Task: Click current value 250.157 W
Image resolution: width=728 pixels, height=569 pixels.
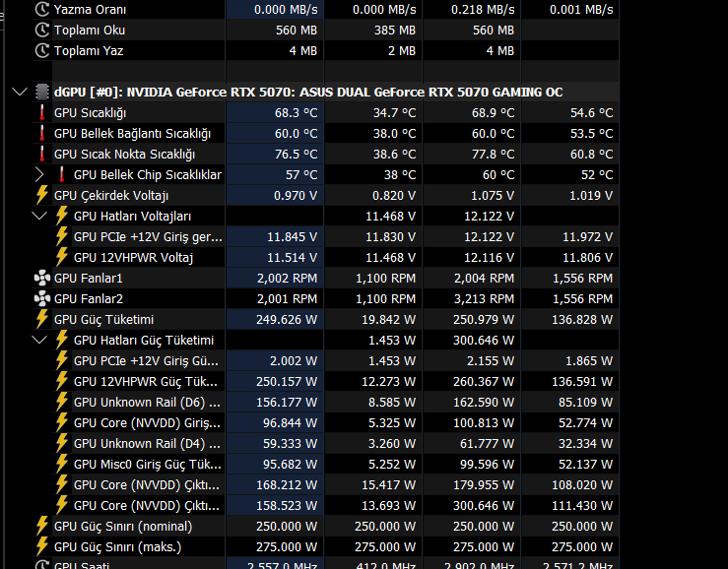Action: [287, 382]
